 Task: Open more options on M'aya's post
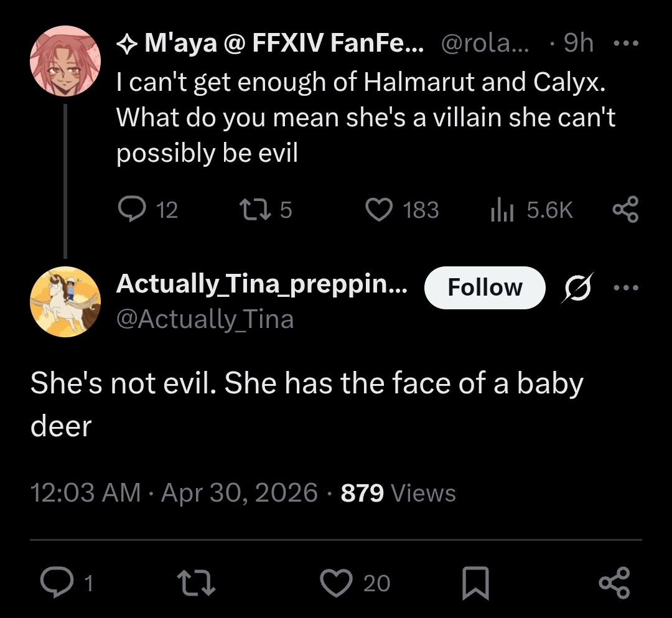(x=625, y=44)
